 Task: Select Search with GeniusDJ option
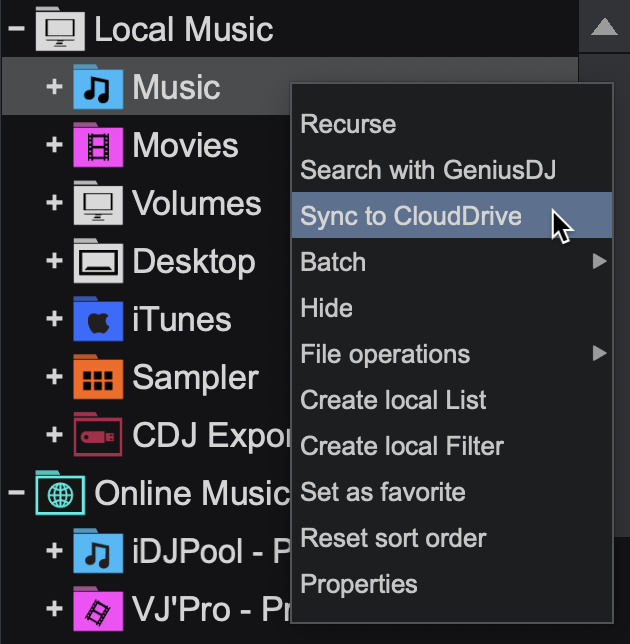click(x=428, y=170)
